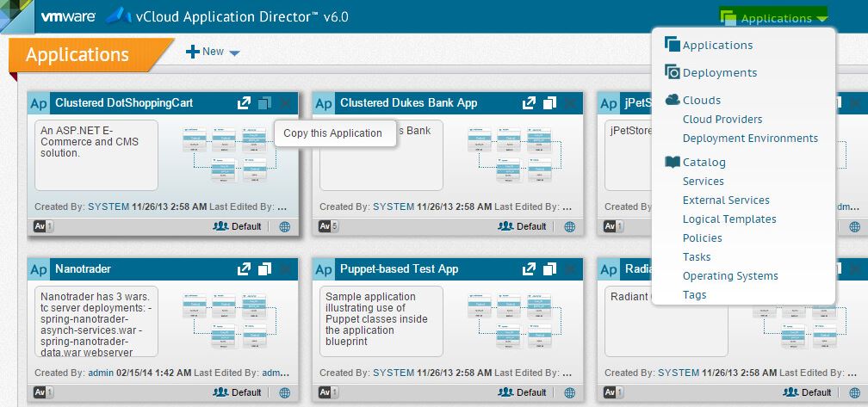The width and height of the screenshot is (868, 407).
Task: Open Nanotrader pop-out icon
Action: pyautogui.click(x=245, y=268)
